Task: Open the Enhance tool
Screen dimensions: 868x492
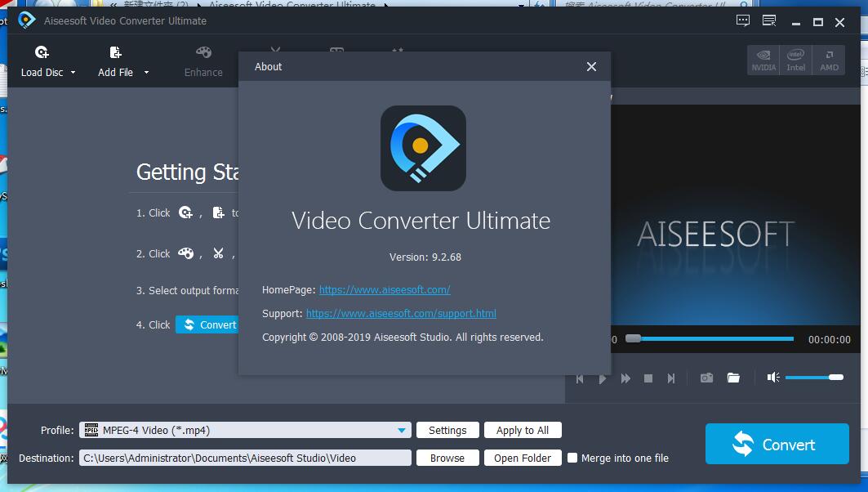Action: (203, 61)
